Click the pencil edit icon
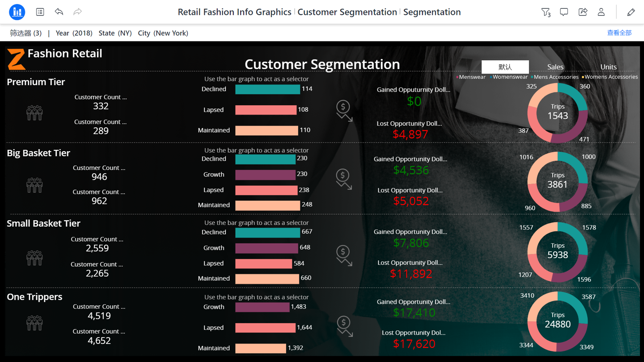 (x=631, y=12)
